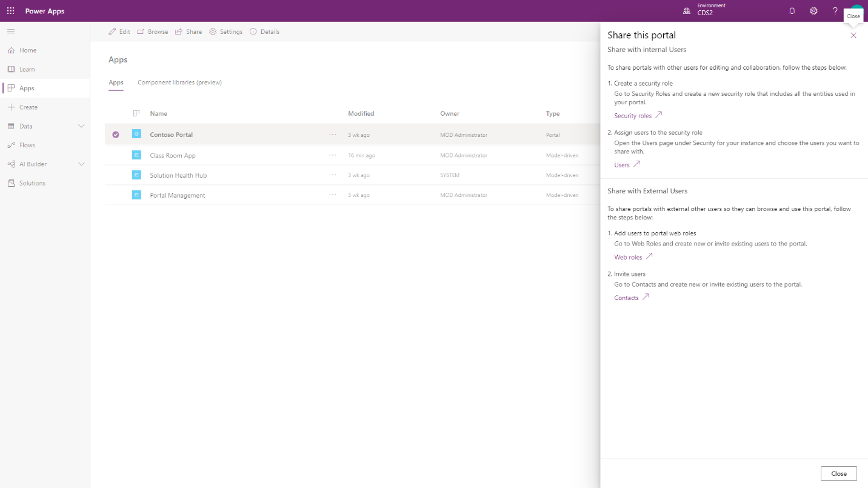868x488 pixels.
Task: Sort by the Modified column header
Action: pos(361,113)
